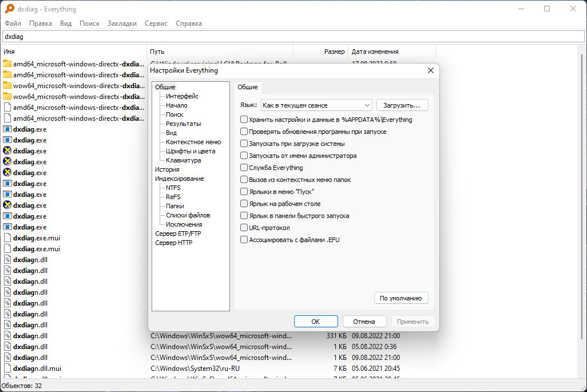The width and height of the screenshot is (587, 392).
Task: Toggle the Everything service checkbox
Action: [244, 168]
